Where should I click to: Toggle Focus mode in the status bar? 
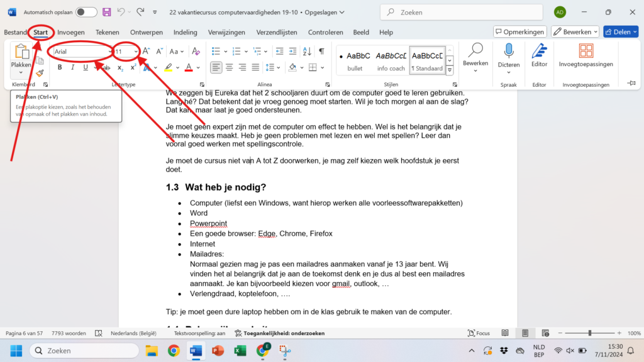[x=478, y=333]
